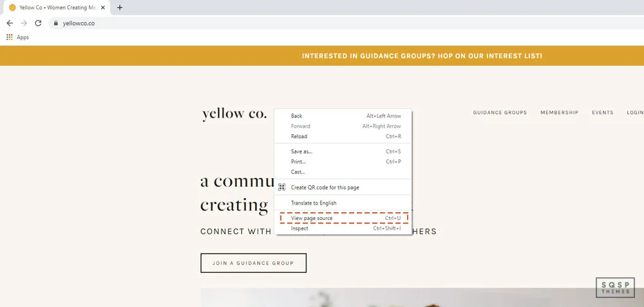Open a new tab with the plus button
Image resolution: width=644 pixels, height=307 pixels.
pyautogui.click(x=120, y=7)
